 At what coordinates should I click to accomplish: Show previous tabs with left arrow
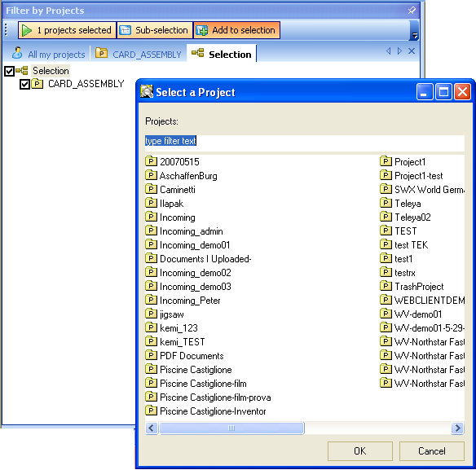tap(389, 51)
